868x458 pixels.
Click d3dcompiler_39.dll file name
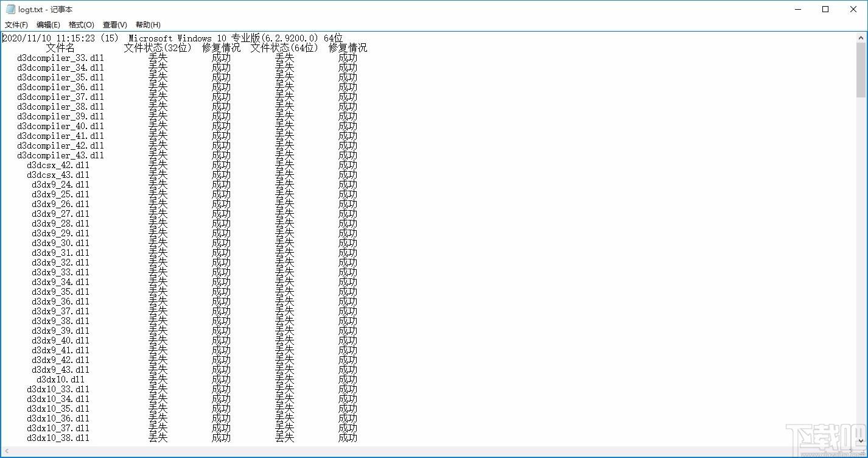click(60, 116)
